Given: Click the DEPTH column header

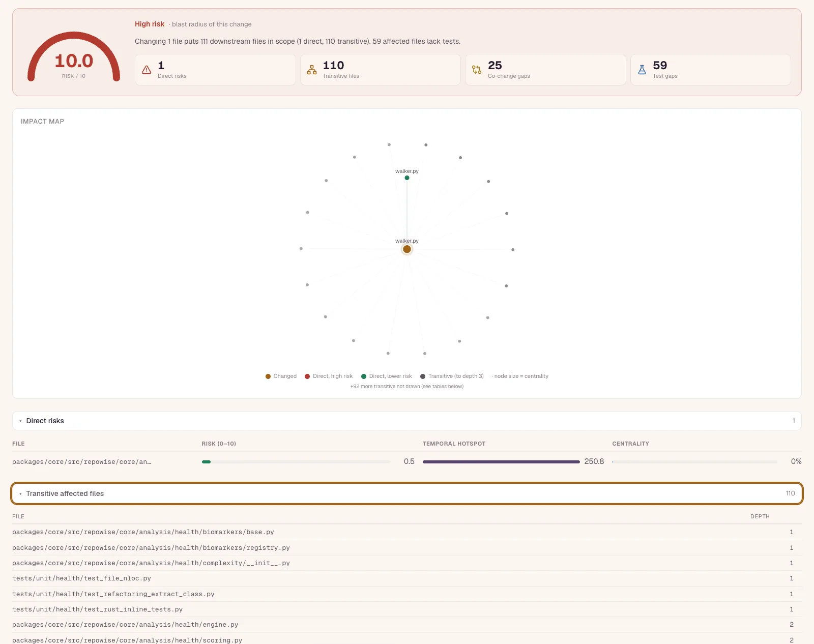Looking at the screenshot, I should 760,516.
